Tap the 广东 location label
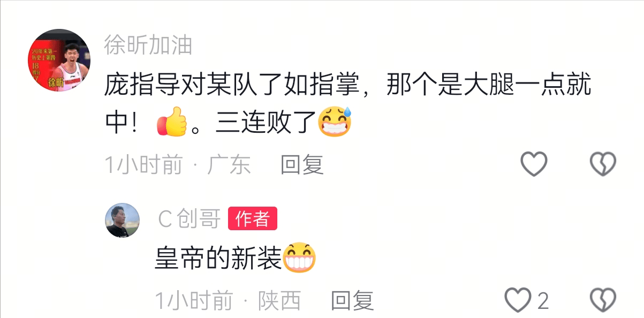Image resolution: width=644 pixels, height=318 pixels. (229, 164)
